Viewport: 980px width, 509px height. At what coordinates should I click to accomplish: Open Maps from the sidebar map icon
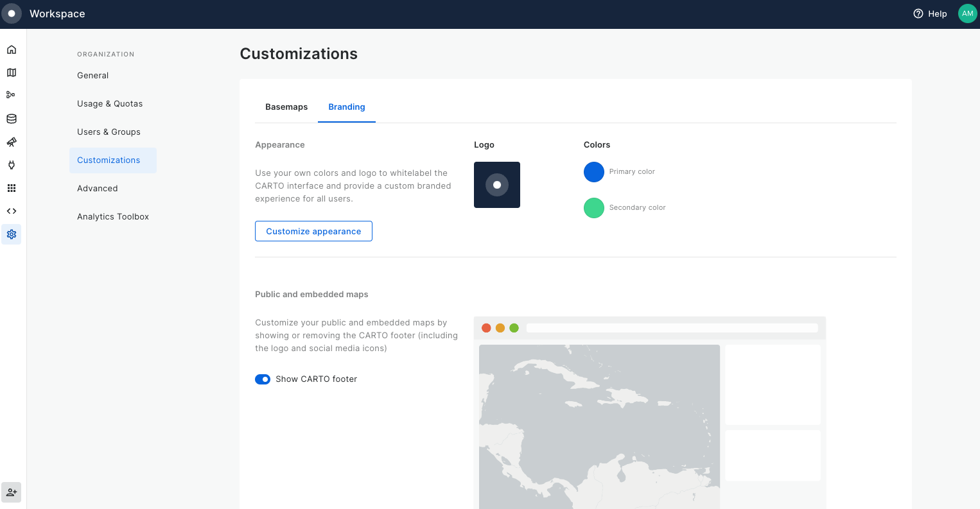tap(12, 73)
